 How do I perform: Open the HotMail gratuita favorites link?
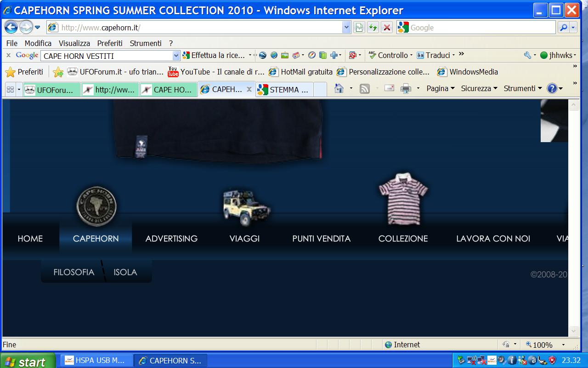(x=300, y=72)
